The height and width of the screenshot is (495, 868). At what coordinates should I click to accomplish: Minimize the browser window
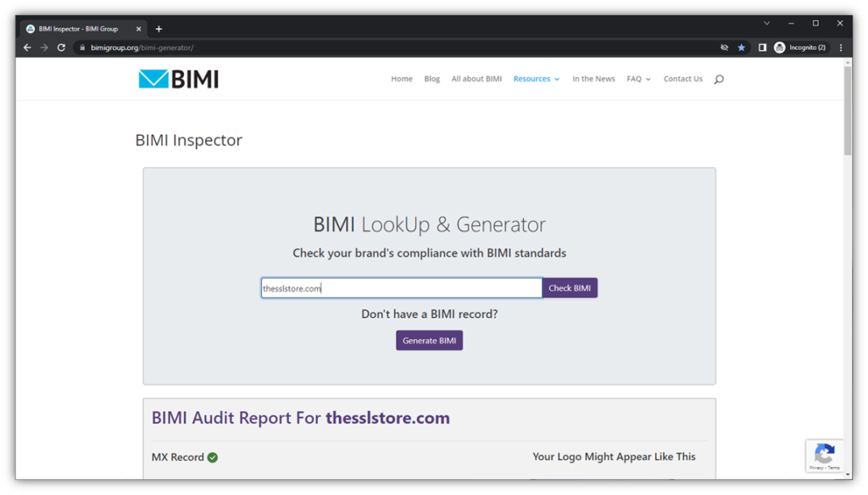click(791, 23)
